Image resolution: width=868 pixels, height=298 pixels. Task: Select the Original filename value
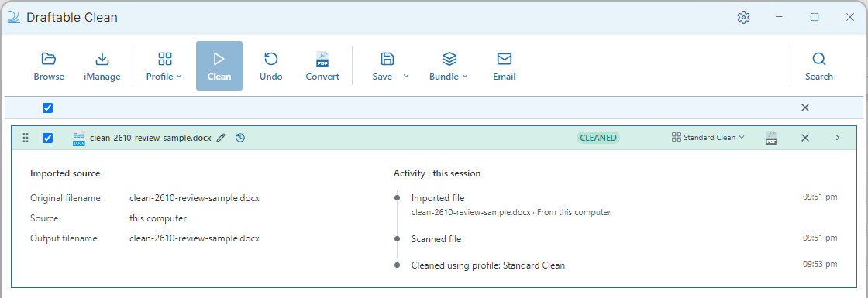click(195, 198)
